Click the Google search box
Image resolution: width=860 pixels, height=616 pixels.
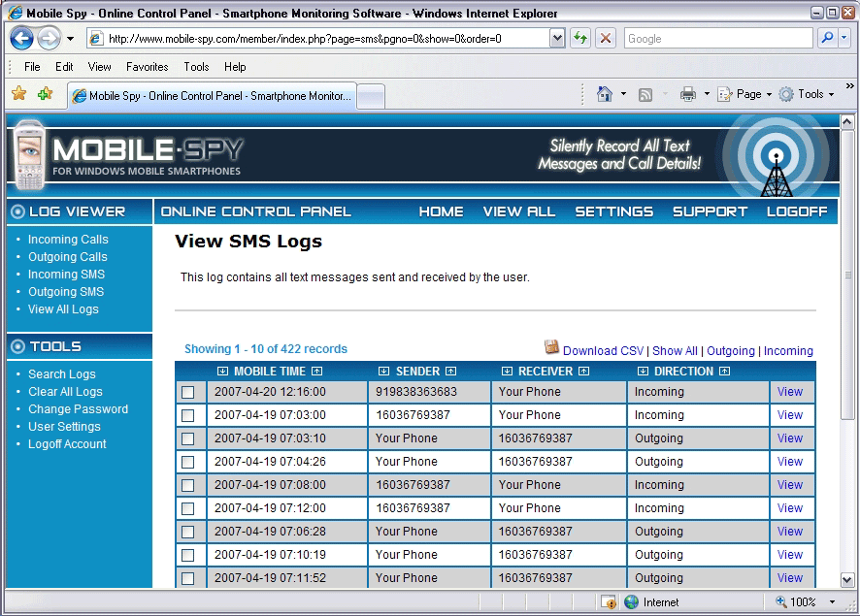718,39
